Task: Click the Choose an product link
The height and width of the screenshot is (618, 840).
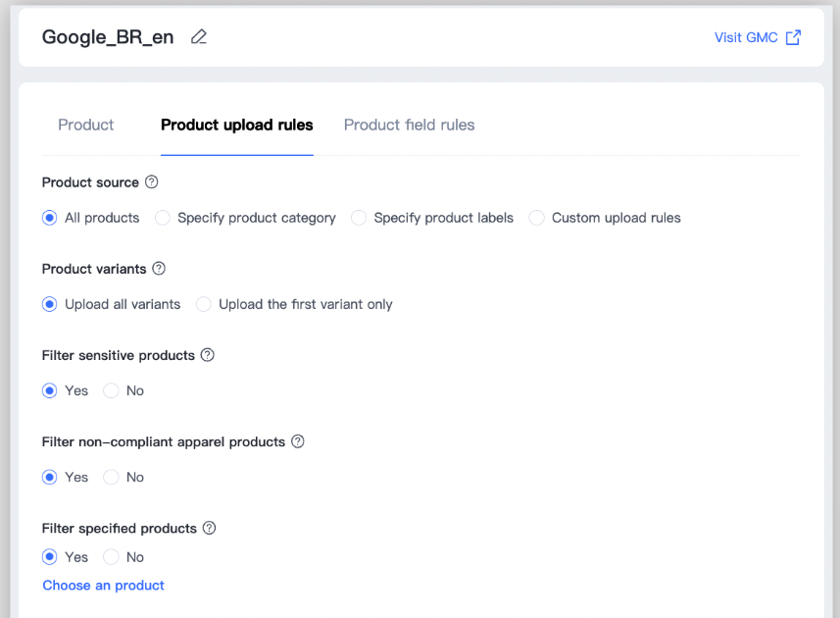Action: 103,585
